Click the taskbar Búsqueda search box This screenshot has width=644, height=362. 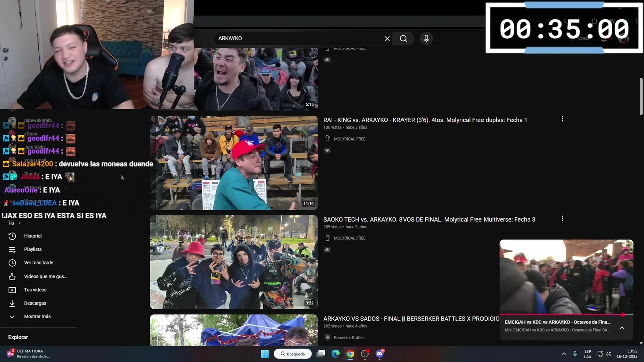pos(293,354)
